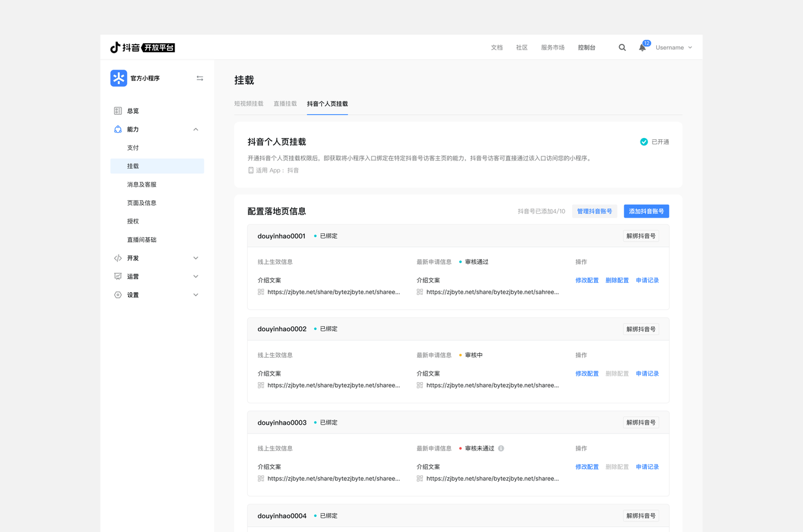Click QR icon in douyinhao0001 最新申请信息 link
The image size is (803, 532).
(x=420, y=292)
